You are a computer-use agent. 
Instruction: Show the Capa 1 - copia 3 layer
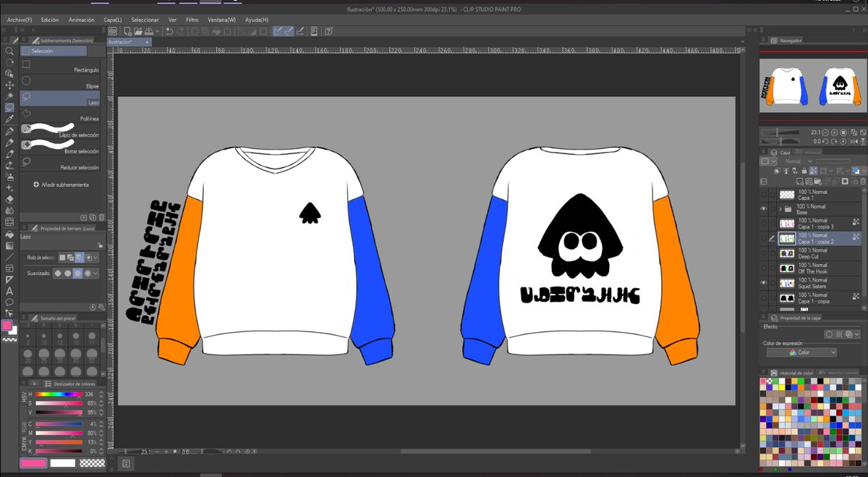[764, 224]
